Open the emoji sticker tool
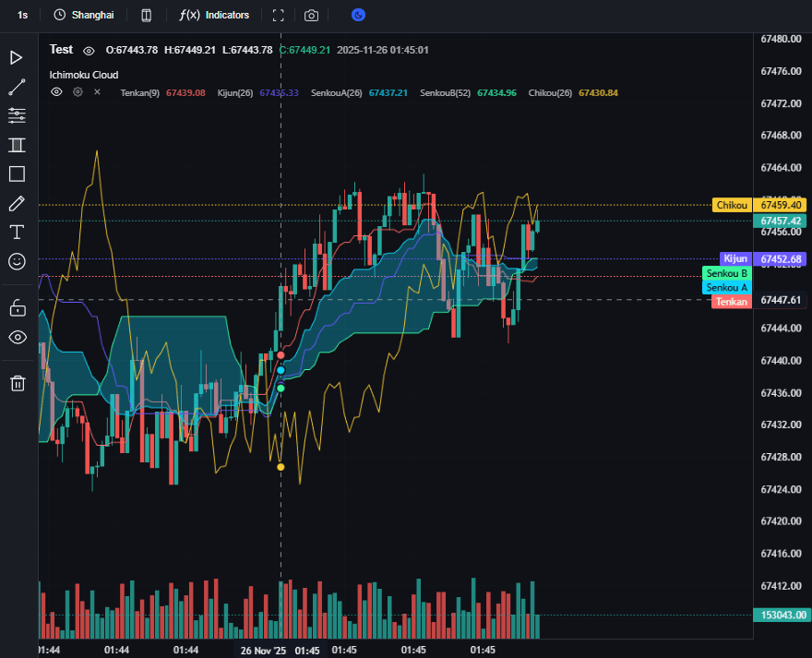 (x=17, y=261)
